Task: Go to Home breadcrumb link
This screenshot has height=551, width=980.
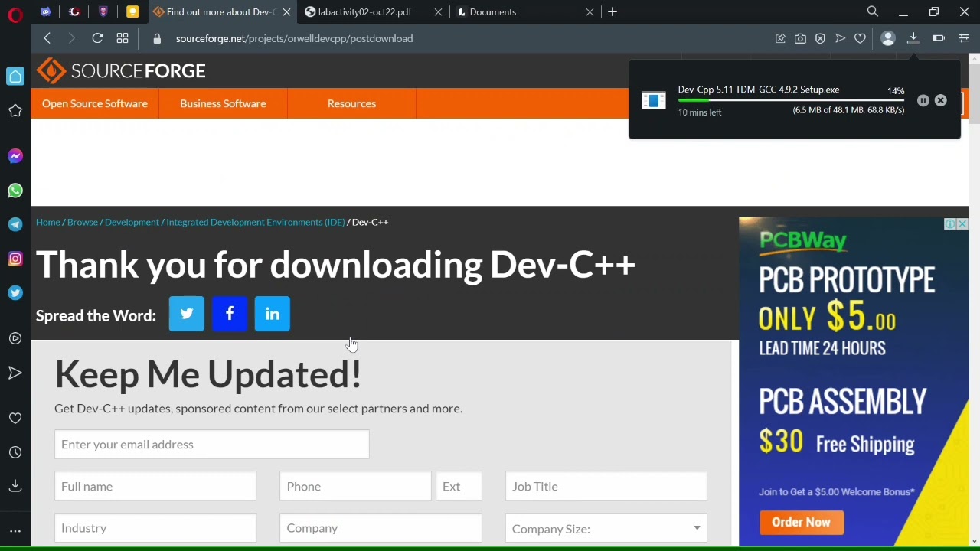Action: 47,222
